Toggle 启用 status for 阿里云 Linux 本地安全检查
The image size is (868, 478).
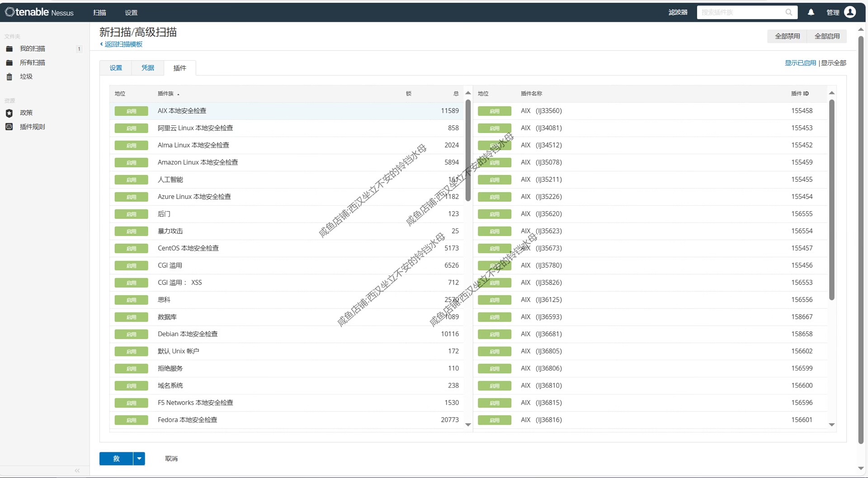[x=132, y=128]
